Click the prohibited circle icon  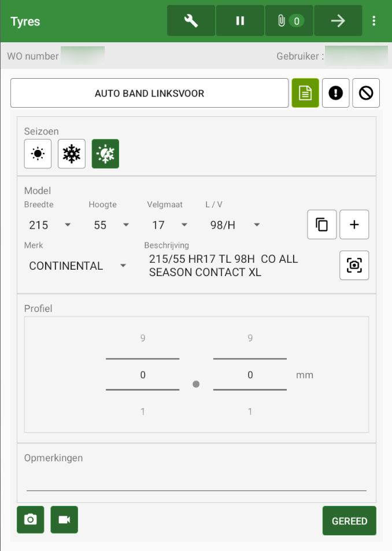pos(366,93)
